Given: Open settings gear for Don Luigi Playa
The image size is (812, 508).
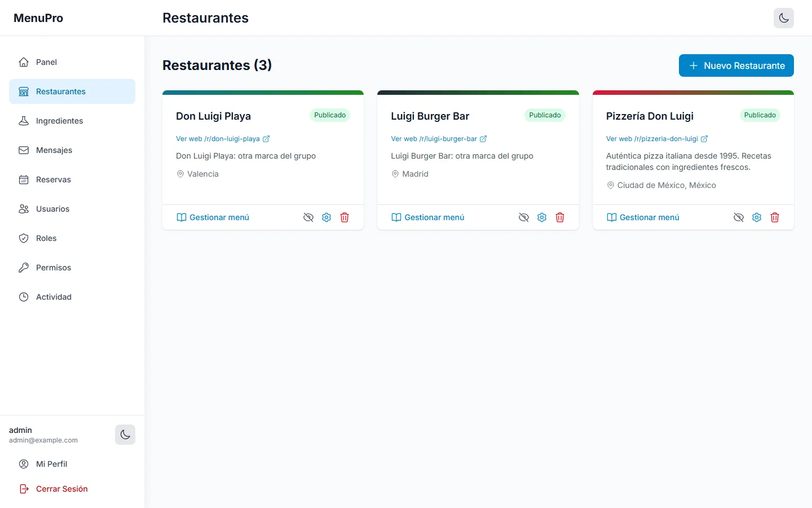Looking at the screenshot, I should pyautogui.click(x=326, y=217).
